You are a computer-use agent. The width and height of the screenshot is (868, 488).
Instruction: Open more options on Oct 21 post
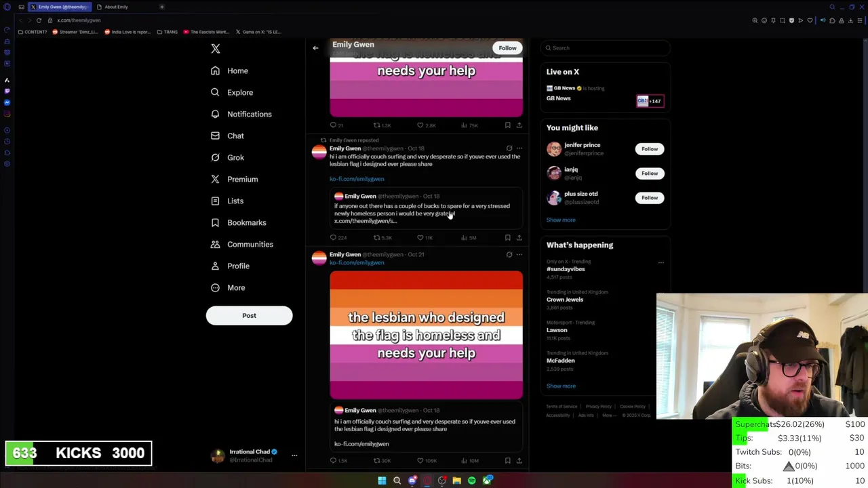click(x=519, y=255)
